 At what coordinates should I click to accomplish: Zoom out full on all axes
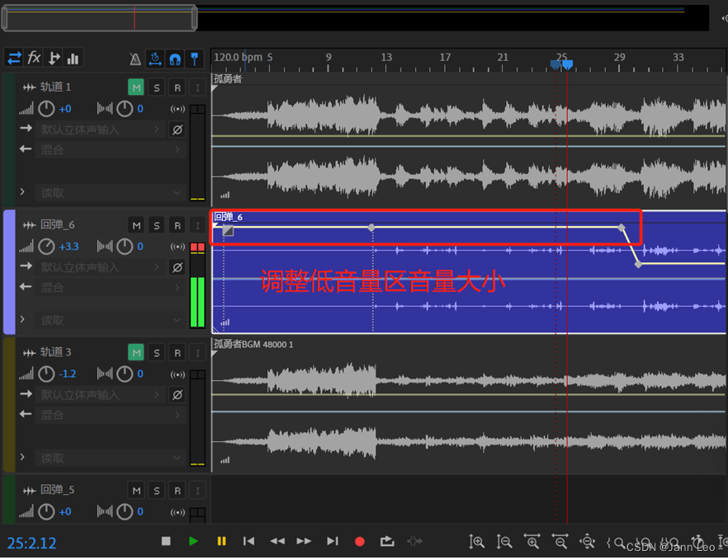click(x=588, y=541)
